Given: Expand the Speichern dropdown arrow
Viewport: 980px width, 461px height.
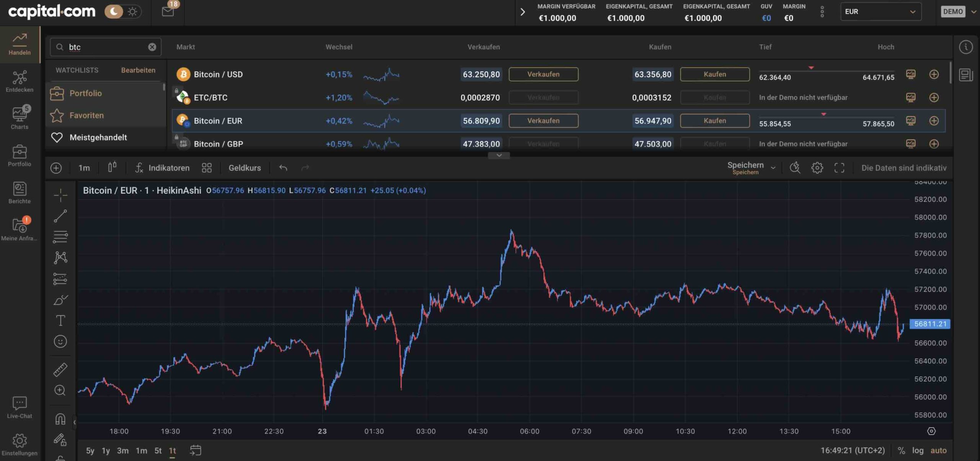Looking at the screenshot, I should click(x=773, y=168).
